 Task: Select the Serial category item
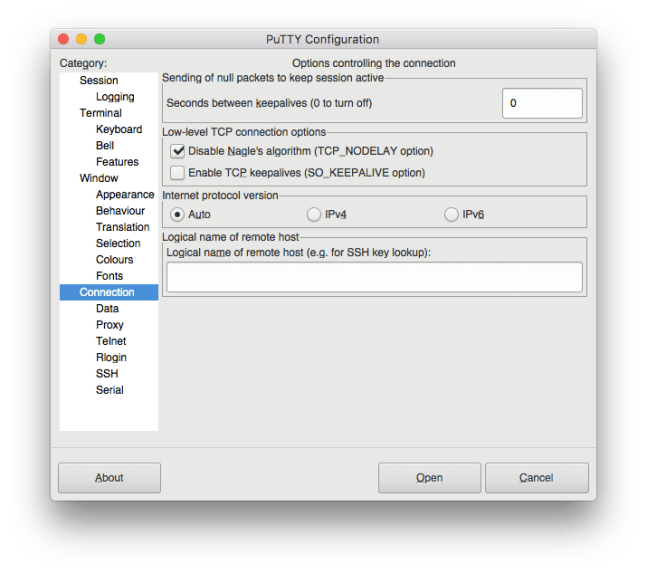110,390
